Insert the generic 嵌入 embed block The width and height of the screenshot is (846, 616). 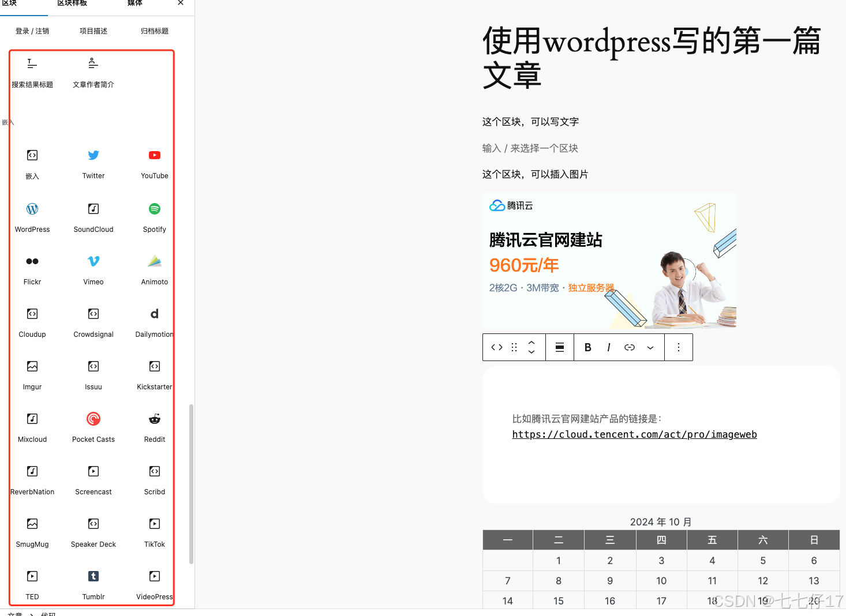[32, 164]
